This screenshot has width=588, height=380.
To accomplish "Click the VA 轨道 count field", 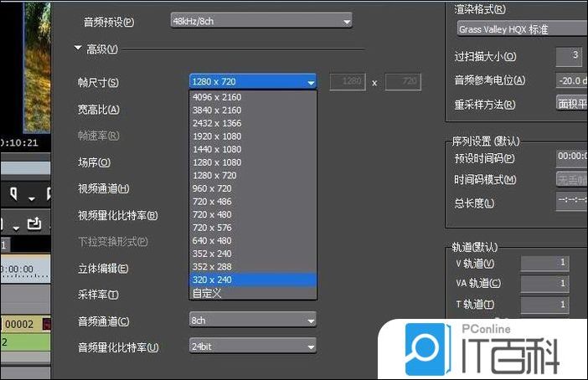I will [545, 283].
